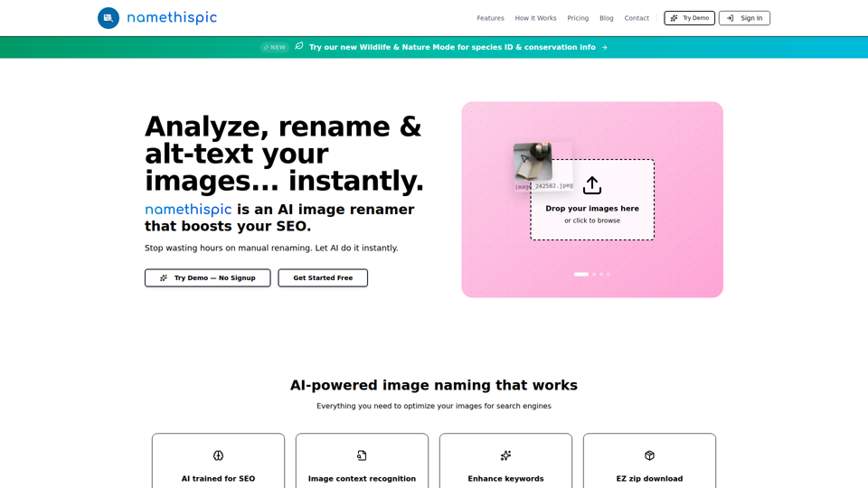
Task: Click AI trained for SEO card title
Action: pos(218,479)
